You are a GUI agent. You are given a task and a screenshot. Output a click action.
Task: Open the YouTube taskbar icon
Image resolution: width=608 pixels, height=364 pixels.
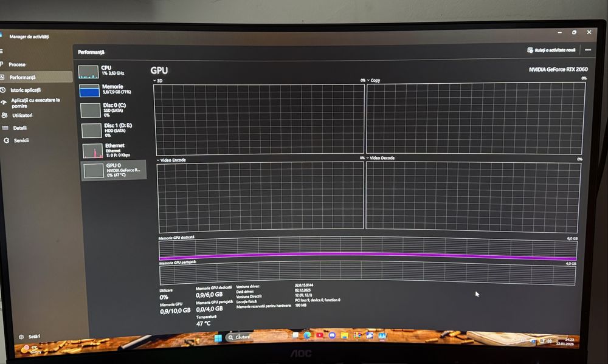pos(320,335)
